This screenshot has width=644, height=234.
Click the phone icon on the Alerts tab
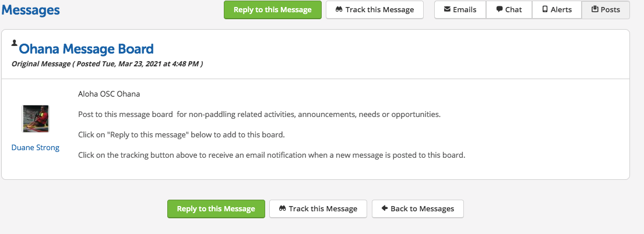pos(545,10)
